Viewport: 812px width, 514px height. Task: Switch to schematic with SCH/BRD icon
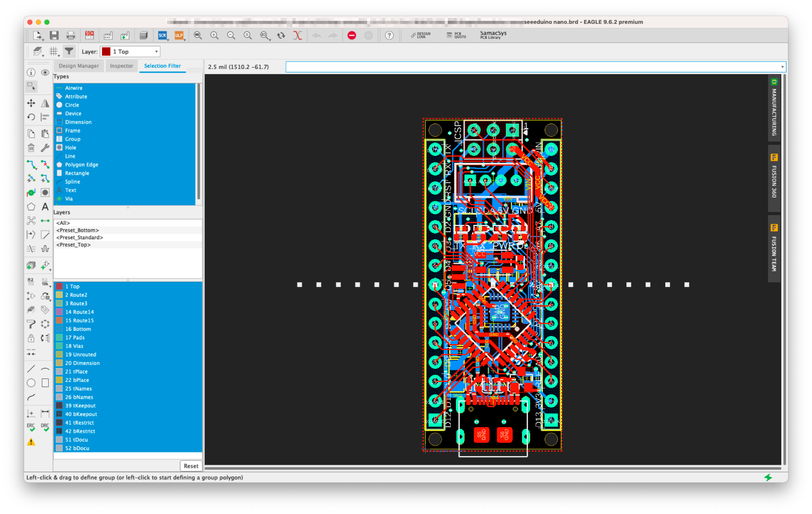tap(90, 35)
